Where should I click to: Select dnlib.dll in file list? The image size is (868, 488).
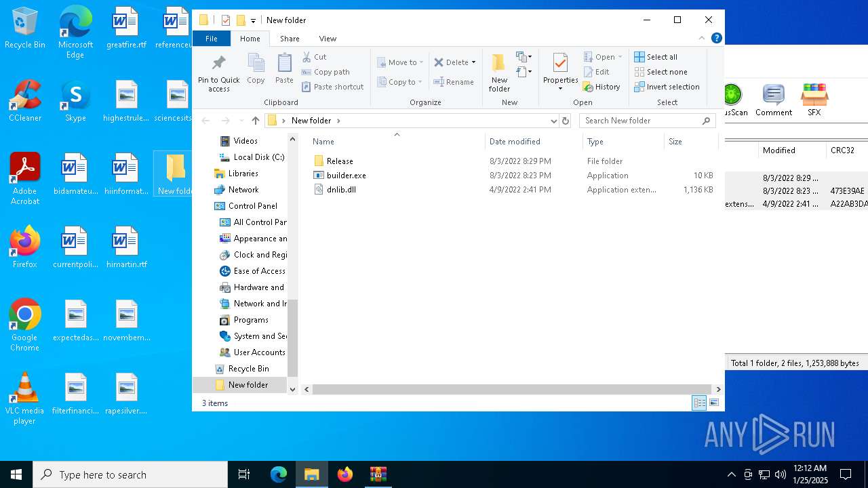(513, 190)
